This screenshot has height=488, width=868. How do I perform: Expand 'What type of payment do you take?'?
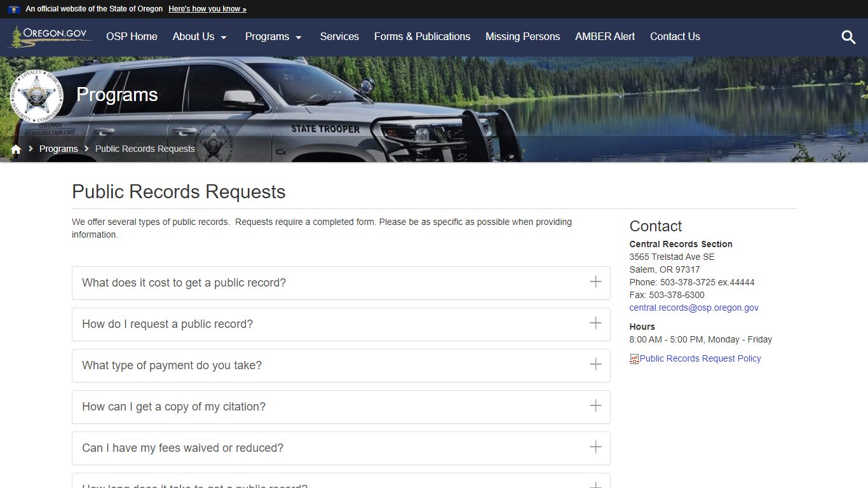[341, 365]
